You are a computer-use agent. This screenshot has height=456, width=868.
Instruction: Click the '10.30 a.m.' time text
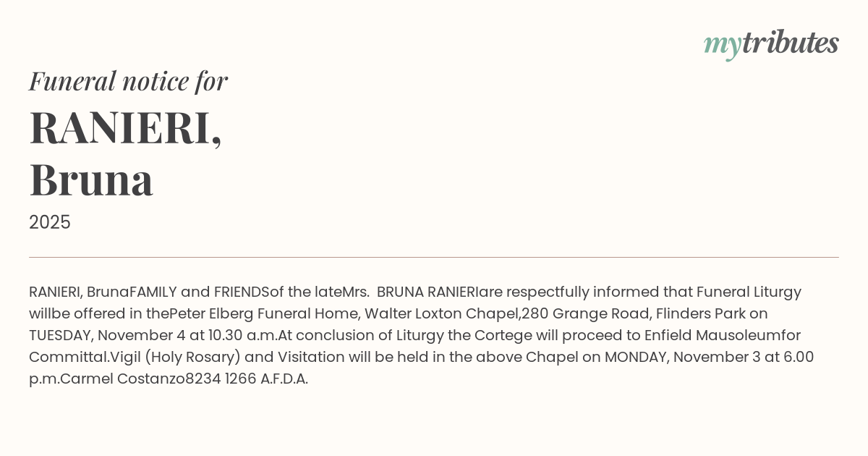click(x=242, y=335)
